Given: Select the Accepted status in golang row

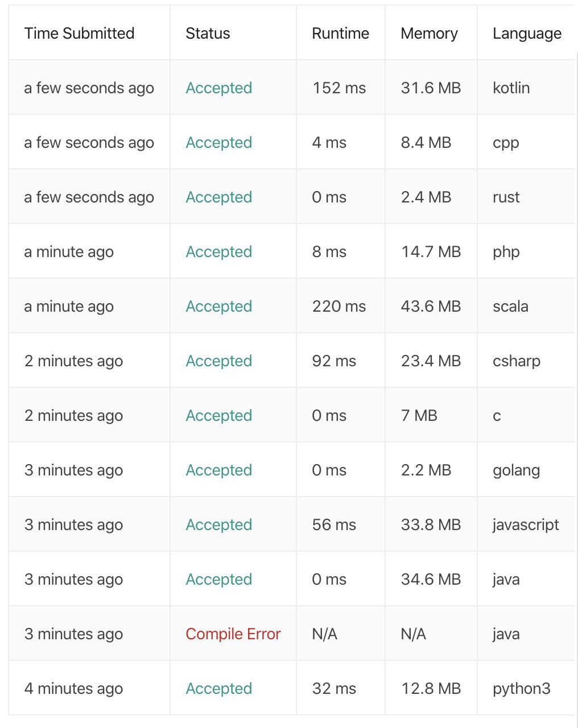Looking at the screenshot, I should tap(218, 470).
